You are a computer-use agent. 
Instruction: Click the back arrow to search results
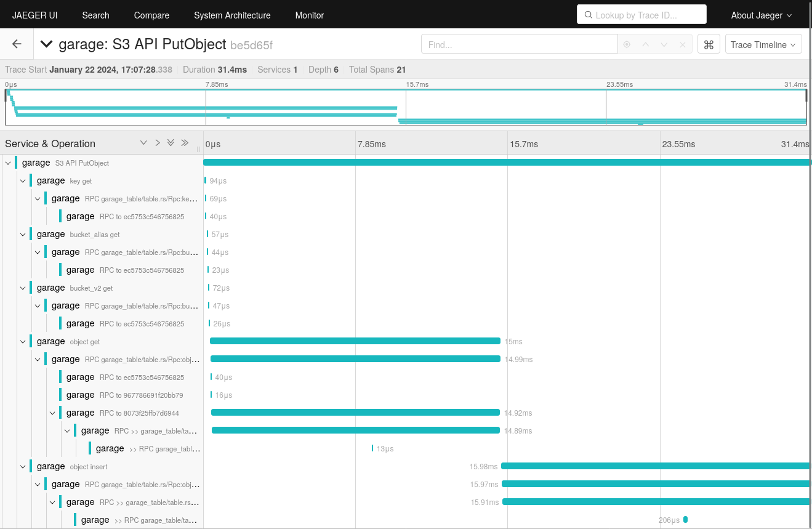tap(17, 44)
